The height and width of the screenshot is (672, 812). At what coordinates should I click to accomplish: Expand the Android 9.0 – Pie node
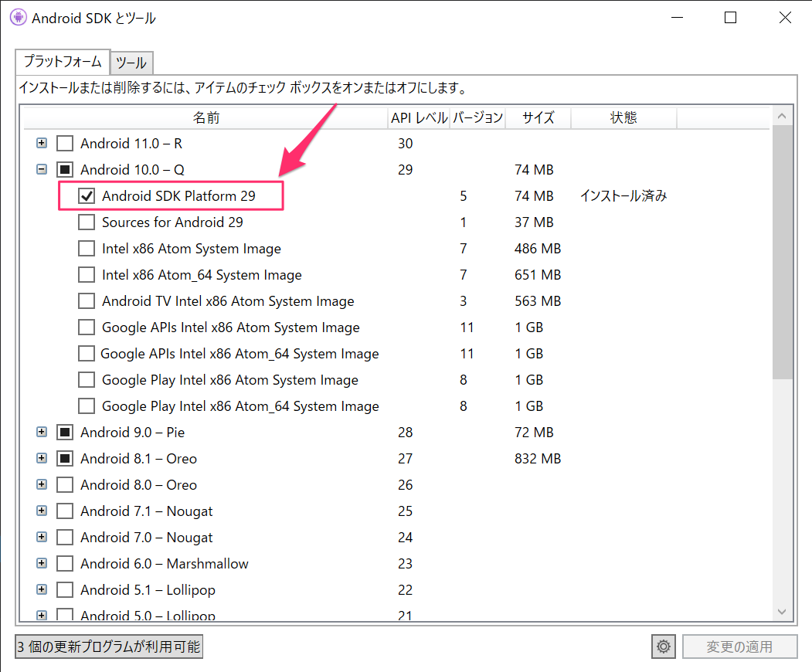pyautogui.click(x=42, y=432)
